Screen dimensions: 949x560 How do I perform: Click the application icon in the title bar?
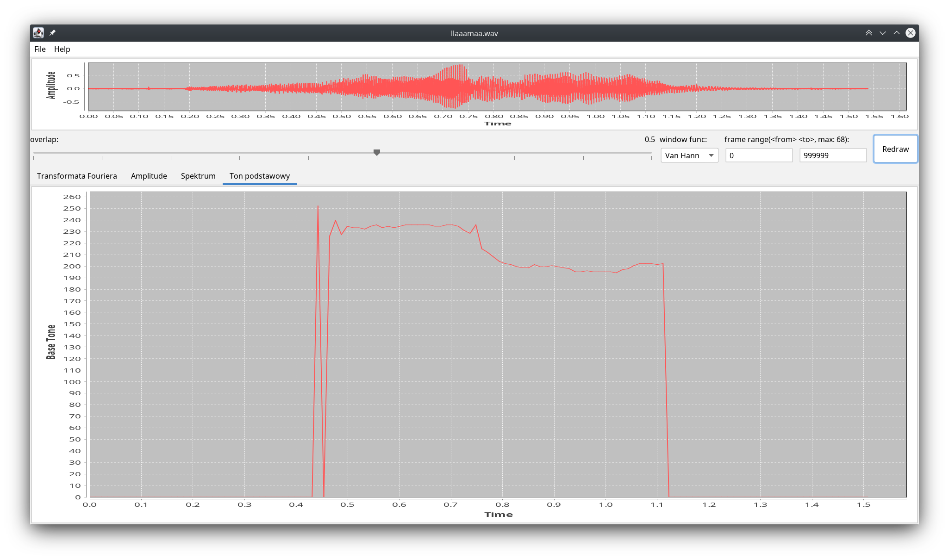click(x=38, y=33)
